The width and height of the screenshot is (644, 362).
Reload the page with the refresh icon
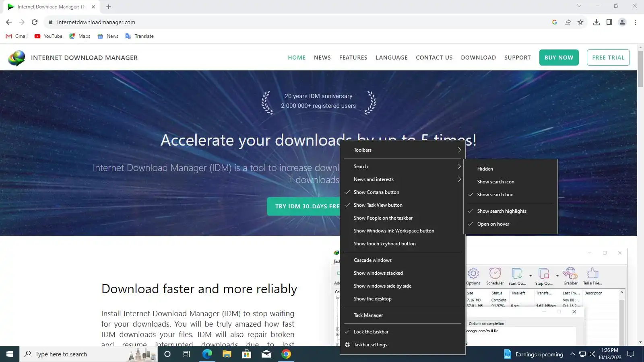click(35, 22)
